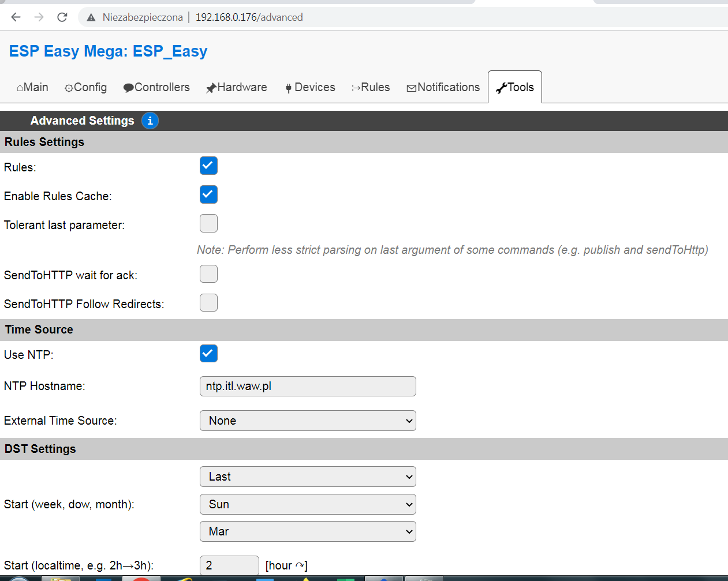Disable the Rules checkbox

click(x=208, y=166)
